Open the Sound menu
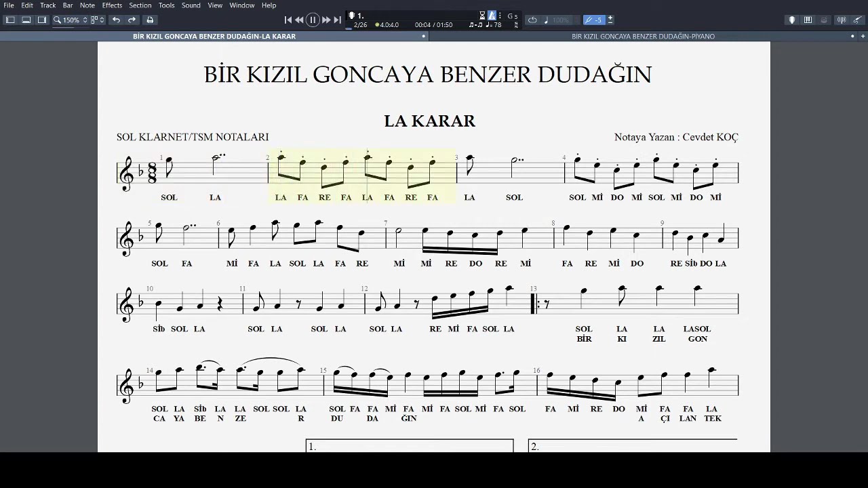 coord(191,5)
